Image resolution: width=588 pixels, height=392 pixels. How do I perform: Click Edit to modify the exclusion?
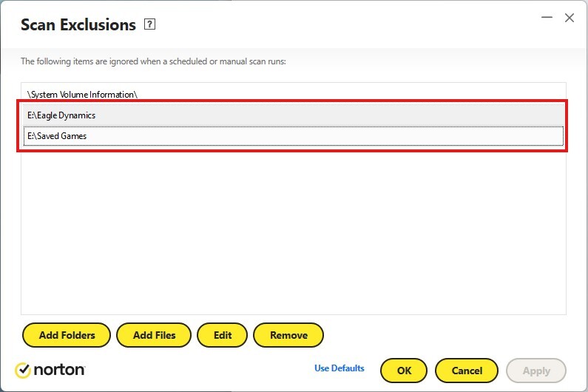click(x=223, y=335)
